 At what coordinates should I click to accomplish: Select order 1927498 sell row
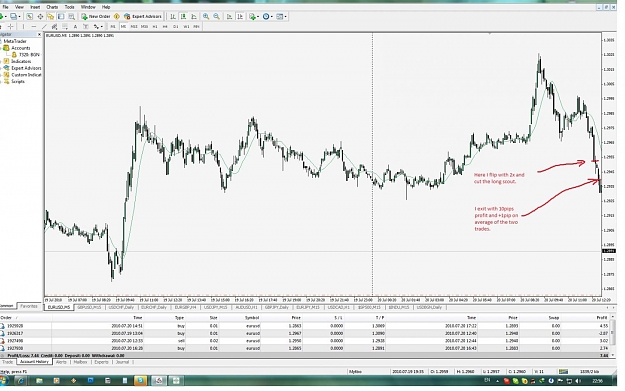click(x=305, y=341)
